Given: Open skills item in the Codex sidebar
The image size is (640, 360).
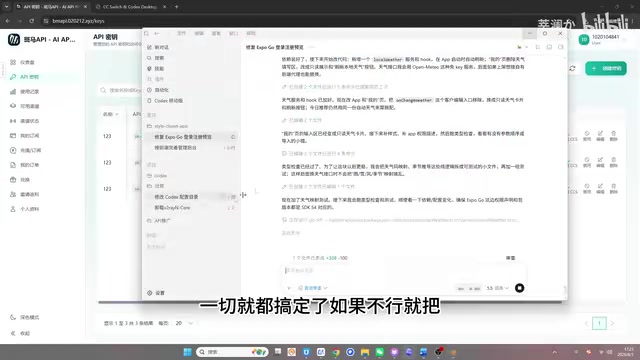Looking at the screenshot, I should [156, 69].
